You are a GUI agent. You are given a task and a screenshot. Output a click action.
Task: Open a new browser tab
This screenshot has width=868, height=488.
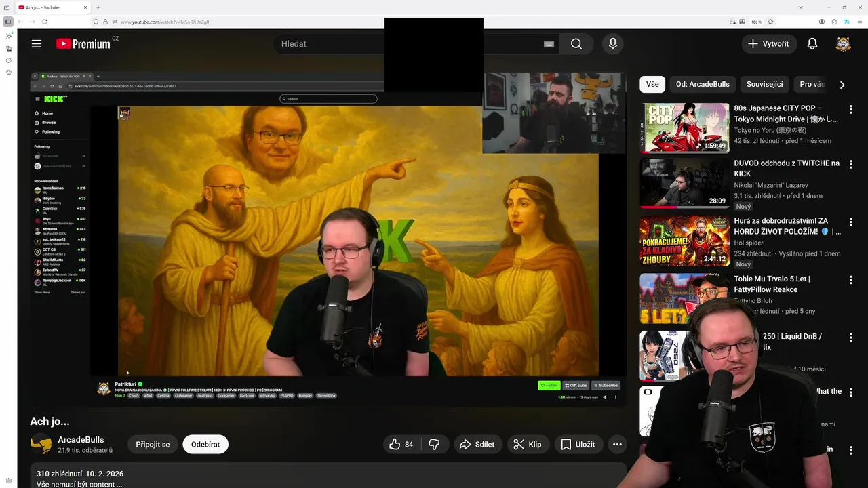click(98, 7)
